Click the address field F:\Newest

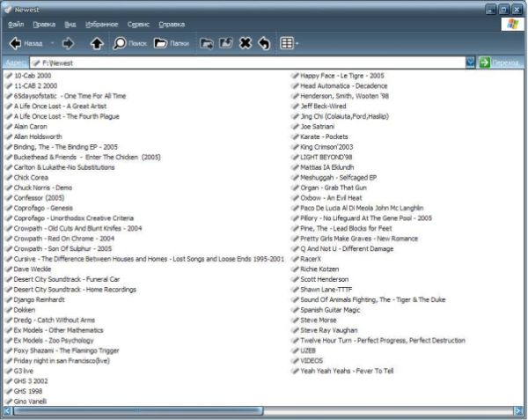click(247, 63)
